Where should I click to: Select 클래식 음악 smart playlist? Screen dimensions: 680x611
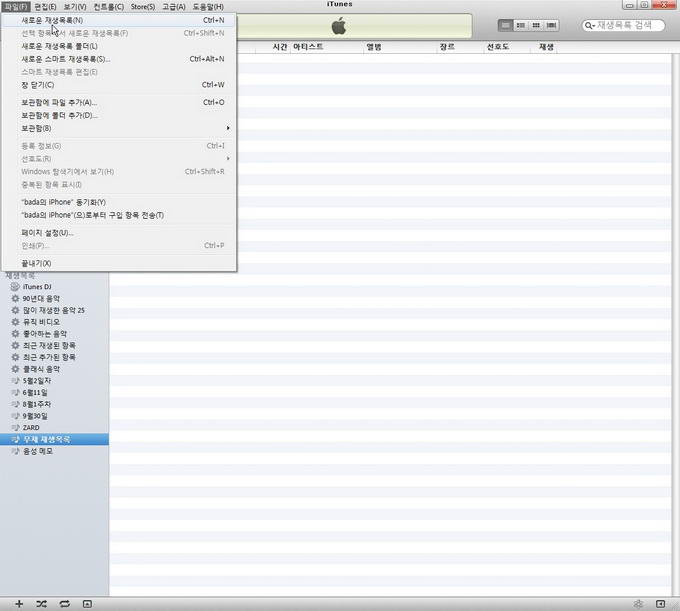pyautogui.click(x=54, y=369)
